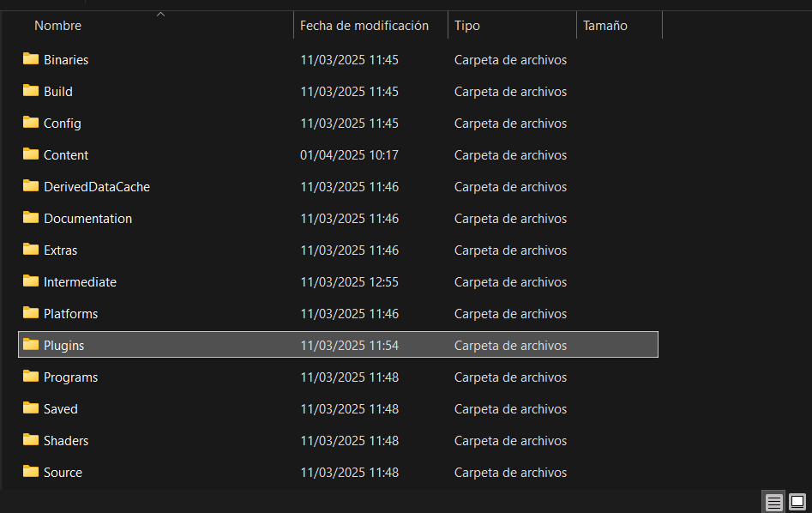Image resolution: width=812 pixels, height=513 pixels.
Task: Select the Platforms folder name
Action: [70, 314]
